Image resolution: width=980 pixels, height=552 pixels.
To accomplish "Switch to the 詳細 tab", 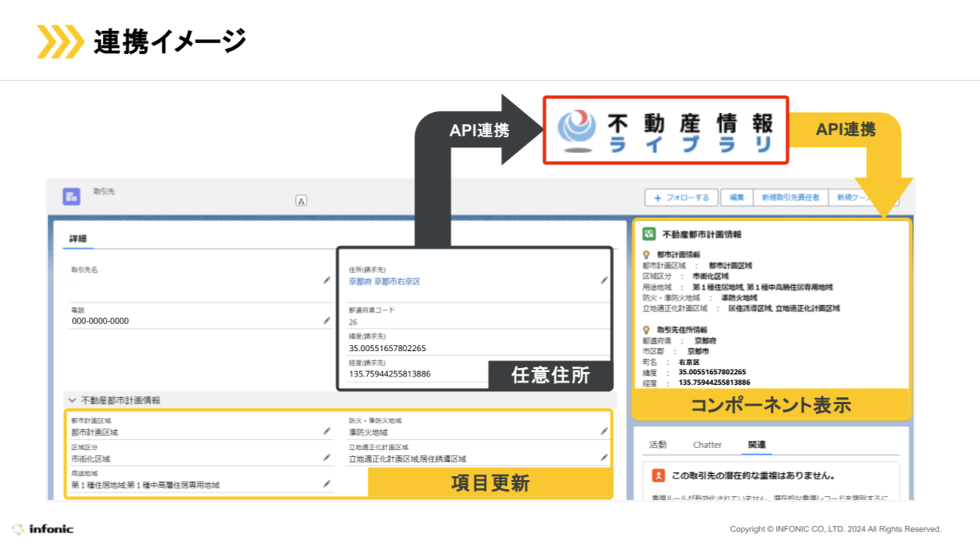I will click(x=77, y=239).
